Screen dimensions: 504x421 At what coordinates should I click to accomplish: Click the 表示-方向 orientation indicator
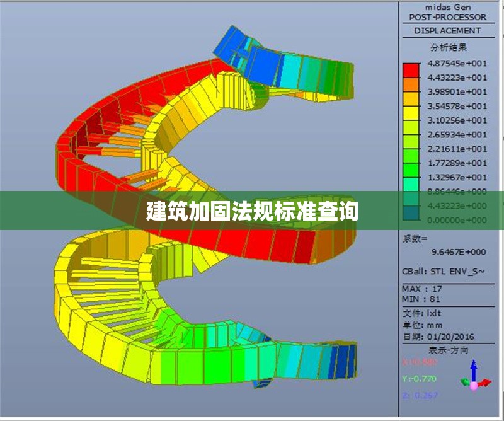click(449, 350)
